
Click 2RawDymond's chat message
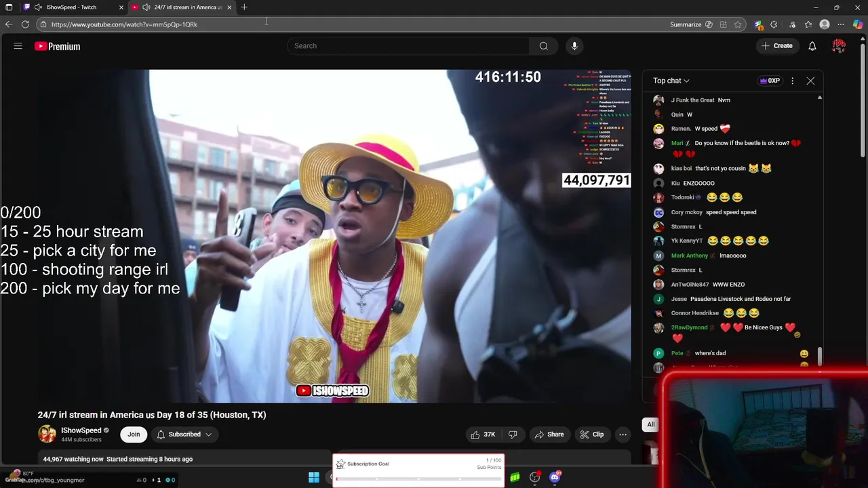click(x=736, y=331)
